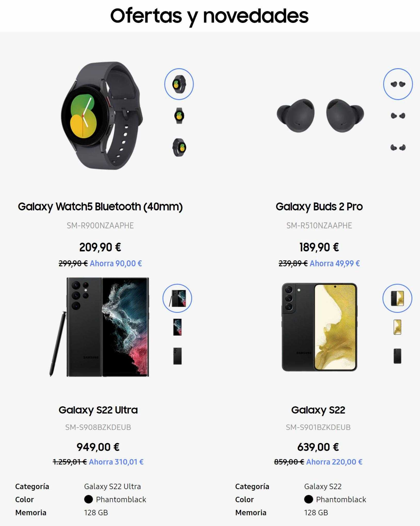Select the circled Galaxy Buds 2 Pro thumbnail
Viewport: 420px width, 526px height.
click(x=398, y=84)
